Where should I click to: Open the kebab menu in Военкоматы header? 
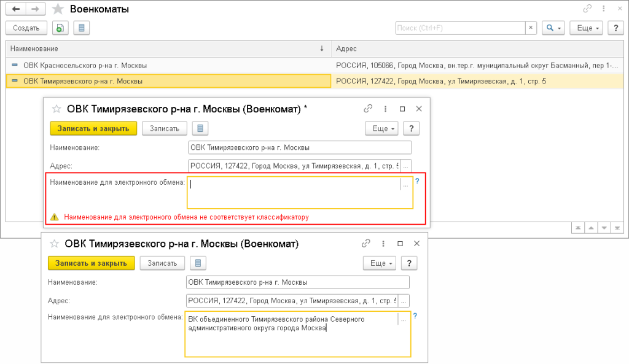(x=603, y=9)
